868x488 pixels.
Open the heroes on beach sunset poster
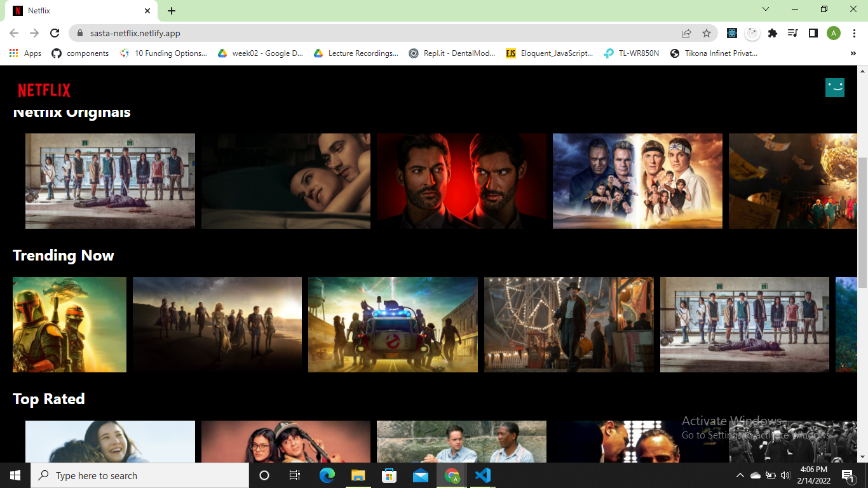[217, 325]
